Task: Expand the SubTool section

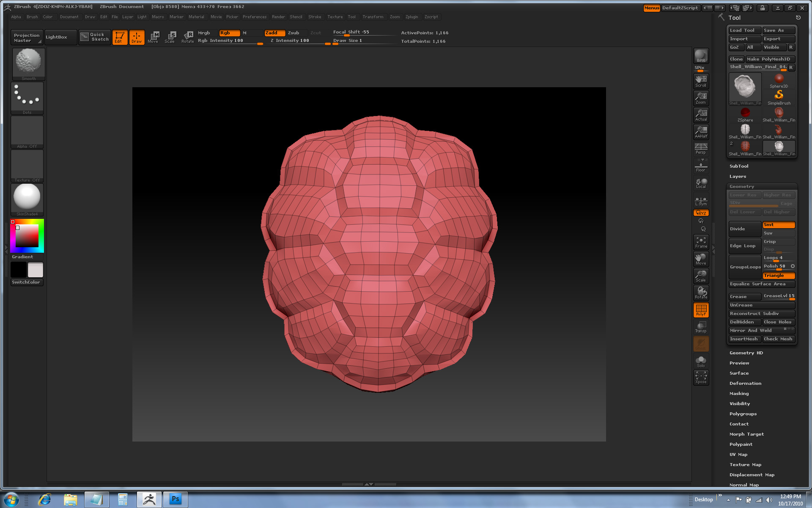Action: 738,166
